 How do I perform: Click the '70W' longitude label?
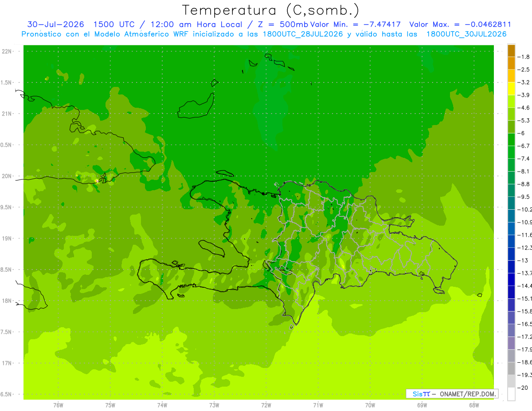pyautogui.click(x=370, y=405)
